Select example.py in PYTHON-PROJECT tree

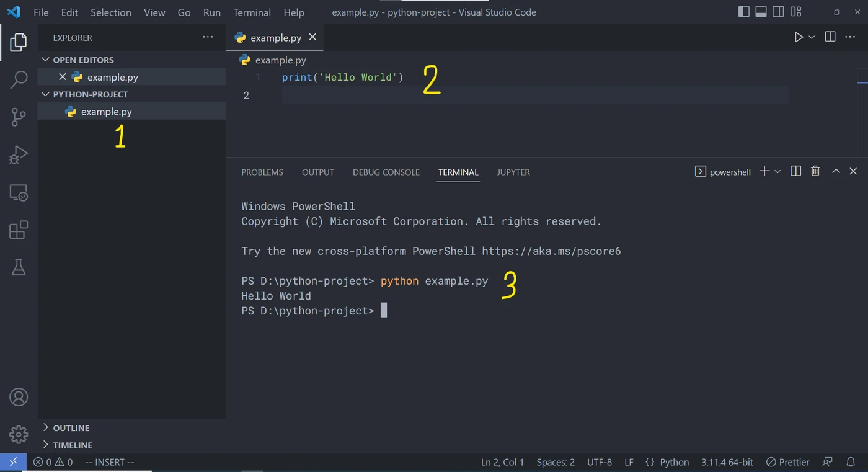[131, 112]
